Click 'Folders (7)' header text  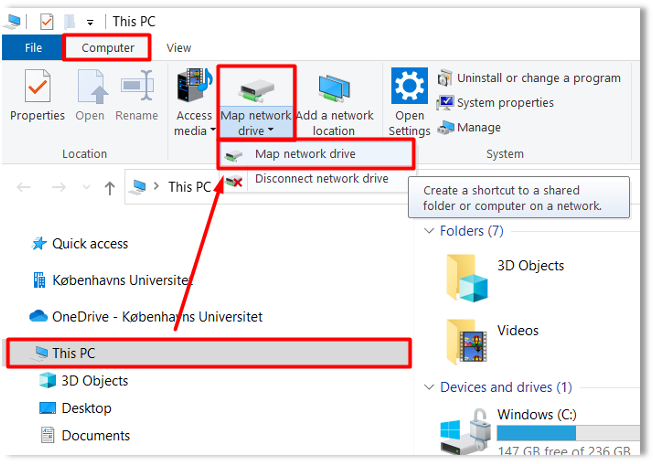click(x=472, y=231)
